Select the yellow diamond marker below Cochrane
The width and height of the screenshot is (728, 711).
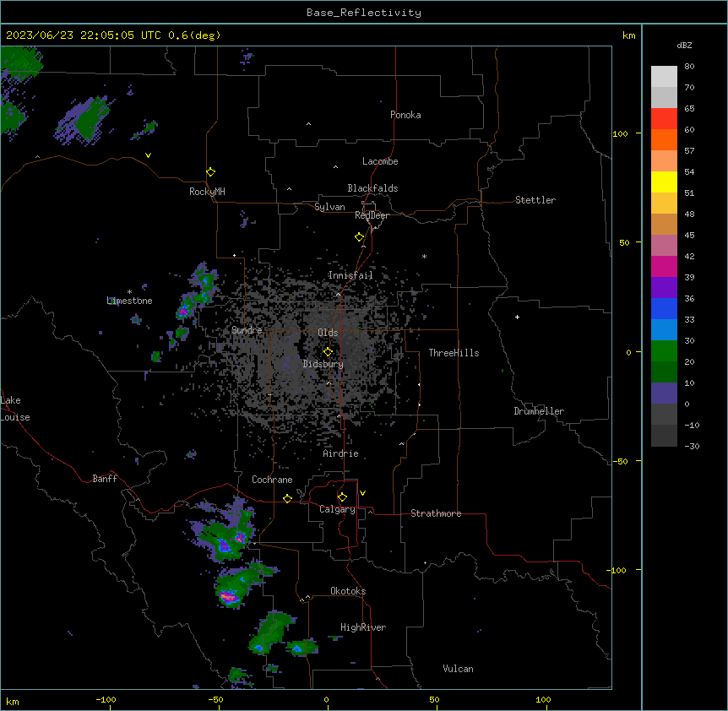[x=287, y=498]
